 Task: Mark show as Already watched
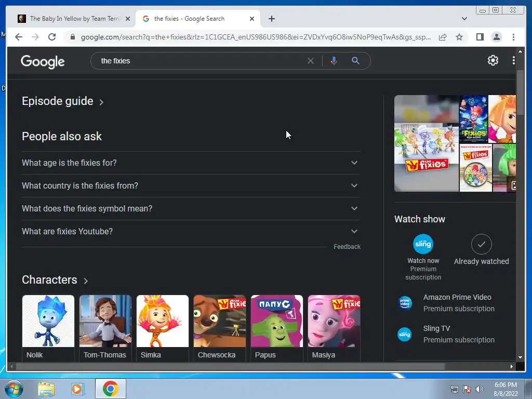click(481, 250)
